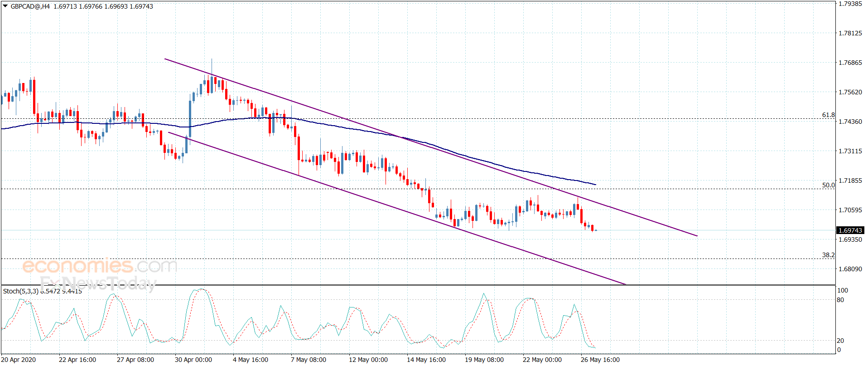This screenshot has height=366, width=868.
Task: Click the 38.2 Fibonacci level label
Action: 828,255
